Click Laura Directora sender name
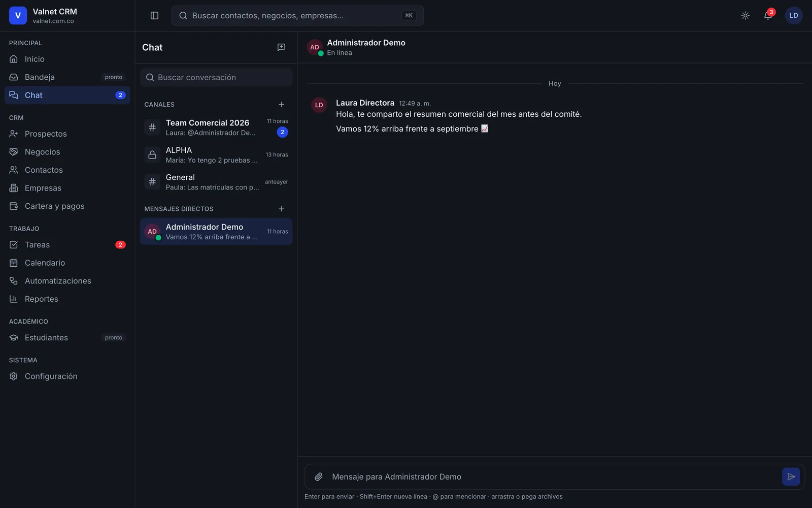 365,103
